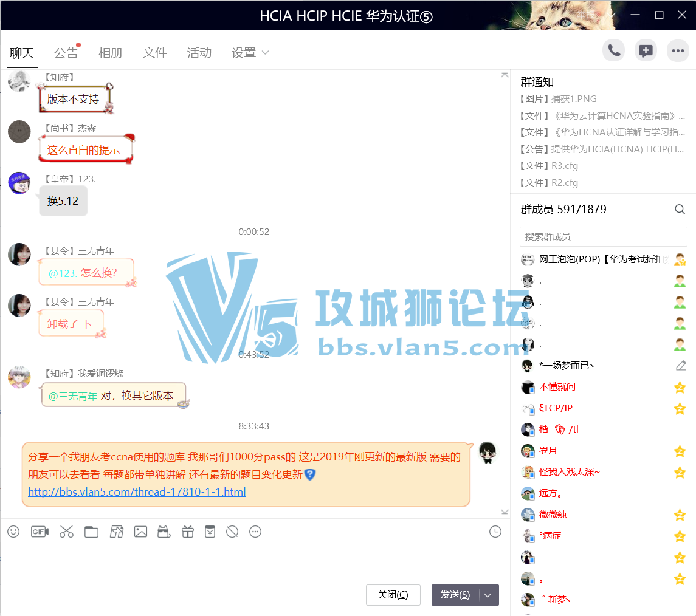Insert a picture using the image icon
The width and height of the screenshot is (696, 616).
(140, 532)
